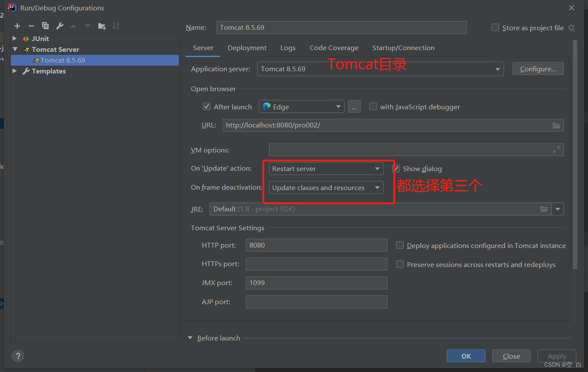Viewport: 588px width, 372px height.
Task: Enable Preserve sessions across restarts
Action: (x=400, y=264)
